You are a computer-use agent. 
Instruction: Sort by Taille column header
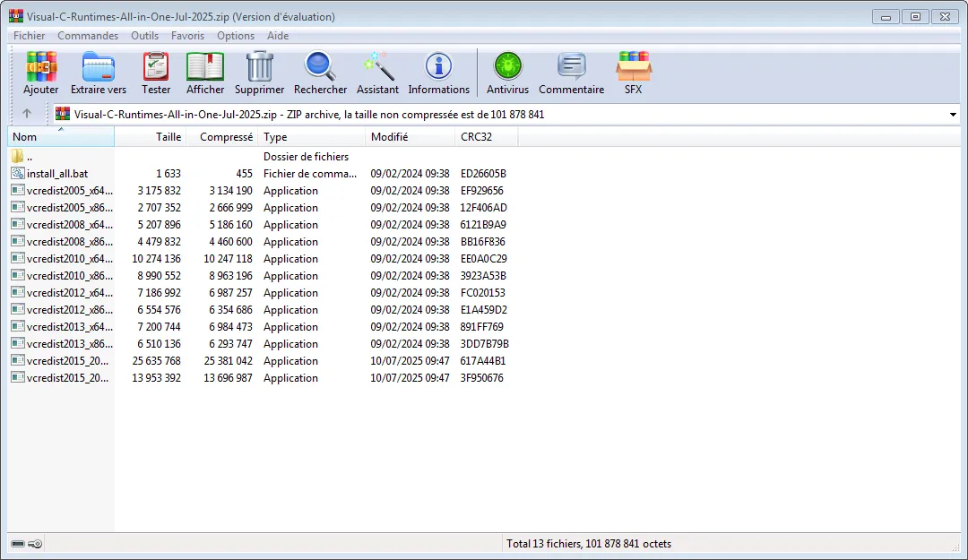[x=150, y=136]
